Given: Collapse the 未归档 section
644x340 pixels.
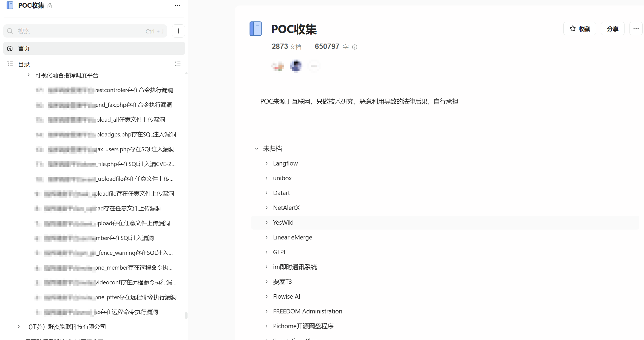Looking at the screenshot, I should tap(257, 148).
